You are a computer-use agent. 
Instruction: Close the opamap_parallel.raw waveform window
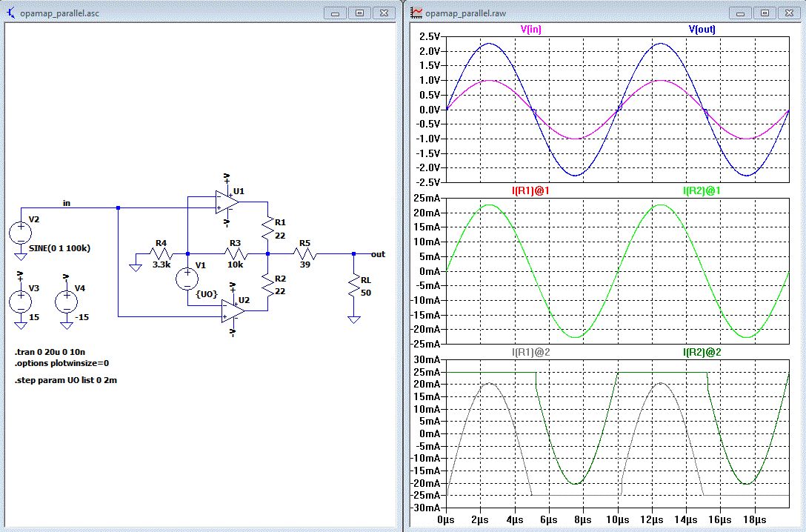point(790,13)
